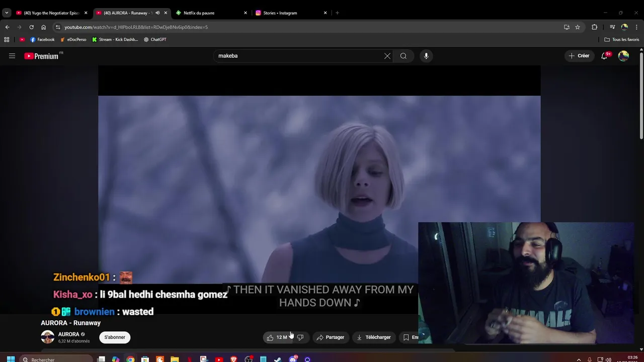Click the Partager share button

(x=331, y=337)
